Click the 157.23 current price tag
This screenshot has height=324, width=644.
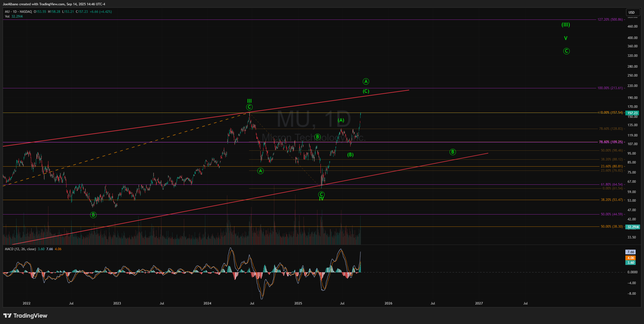(632, 113)
